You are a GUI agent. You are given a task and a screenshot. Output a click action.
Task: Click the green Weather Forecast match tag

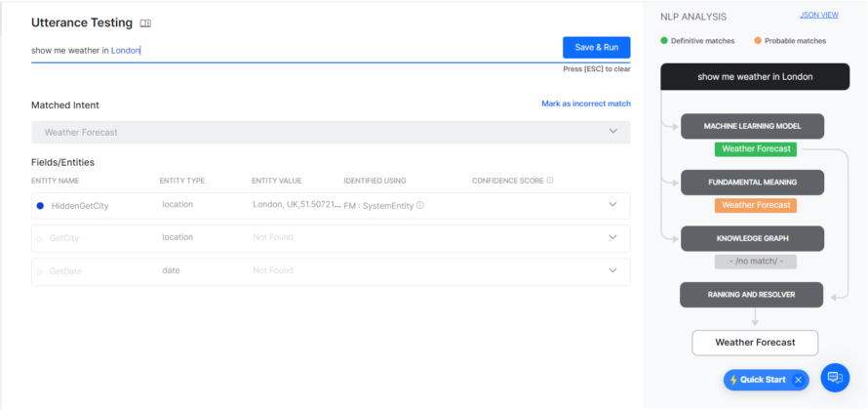[x=755, y=149]
